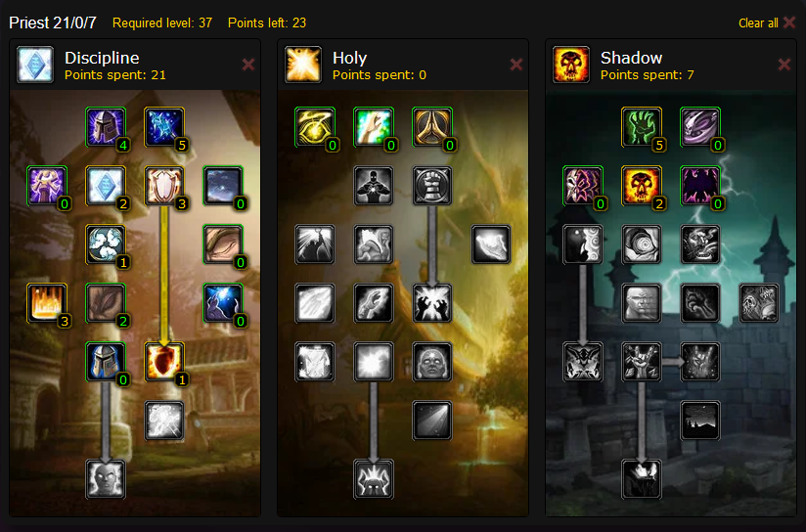The height and width of the screenshot is (532, 806).
Task: Click the flaming skull talent with 2 points
Action: 641,185
